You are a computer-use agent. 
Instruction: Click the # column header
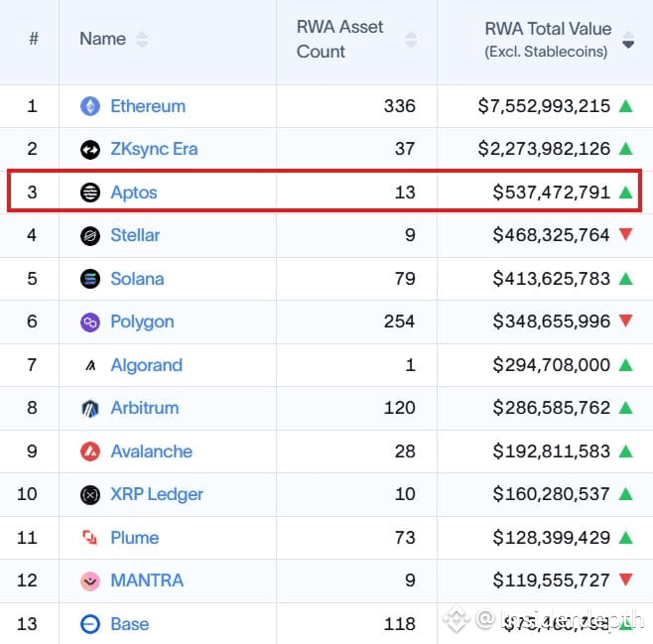click(x=34, y=39)
